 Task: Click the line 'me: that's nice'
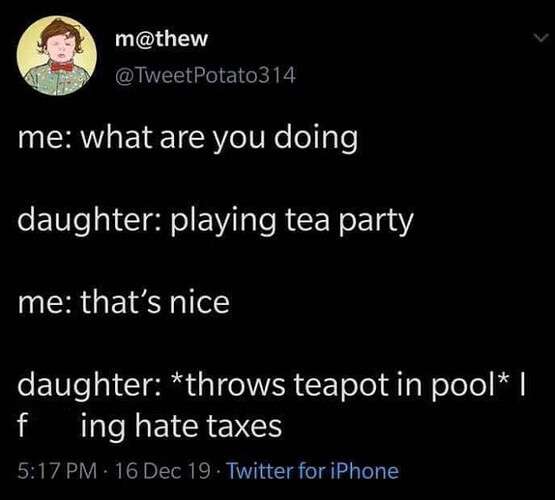click(124, 302)
